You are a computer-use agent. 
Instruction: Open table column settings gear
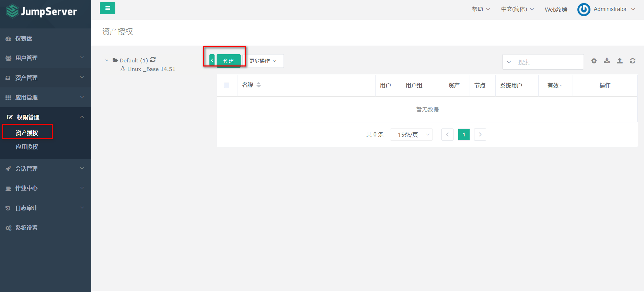click(594, 61)
